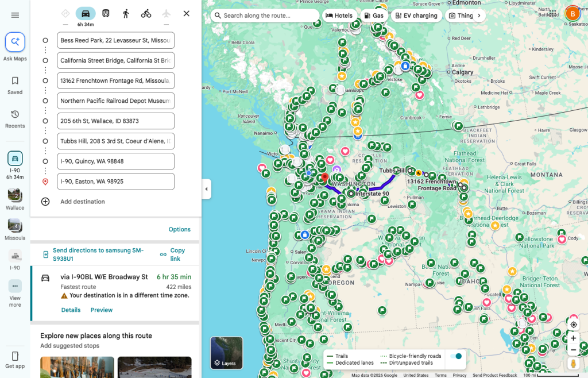Show your current location
The image size is (588, 378).
(x=574, y=325)
